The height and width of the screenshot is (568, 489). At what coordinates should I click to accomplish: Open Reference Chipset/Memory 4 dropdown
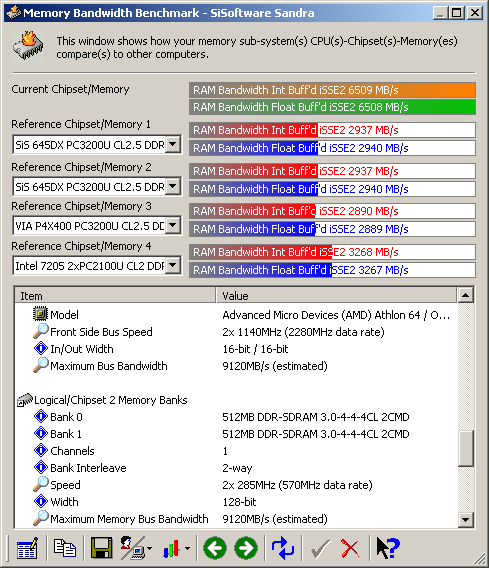click(173, 266)
